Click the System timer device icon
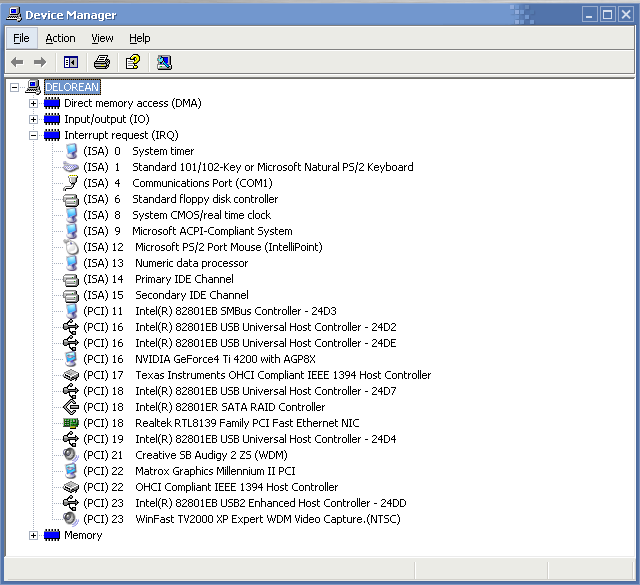 [x=71, y=151]
